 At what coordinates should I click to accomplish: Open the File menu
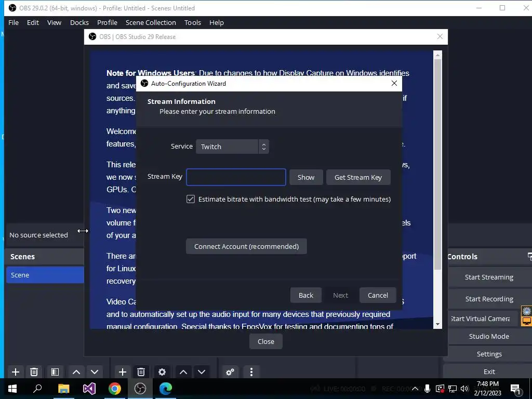pyautogui.click(x=14, y=22)
